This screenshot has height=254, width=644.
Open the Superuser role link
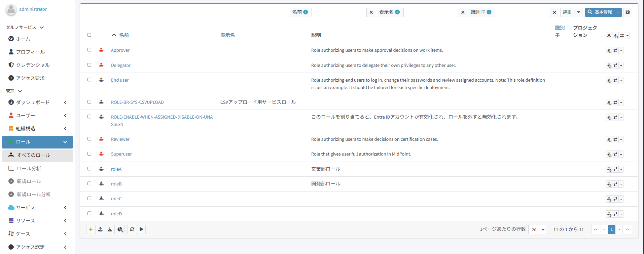tap(121, 154)
